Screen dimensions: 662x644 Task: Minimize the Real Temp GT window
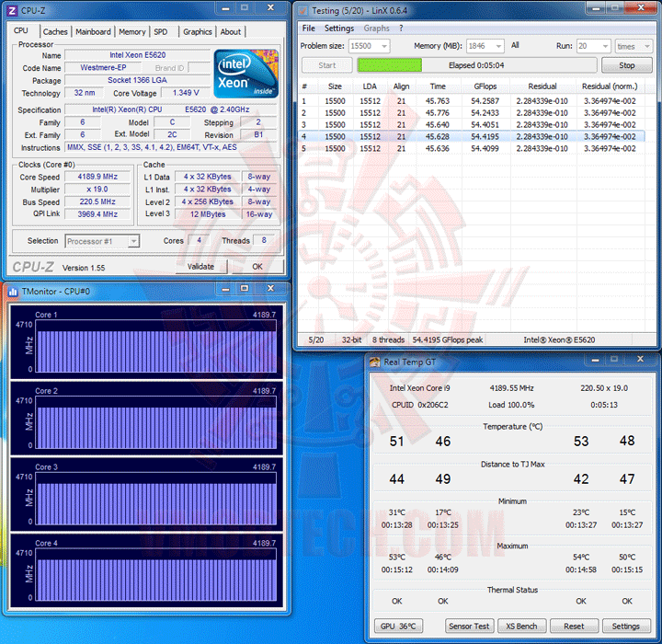[x=595, y=359]
